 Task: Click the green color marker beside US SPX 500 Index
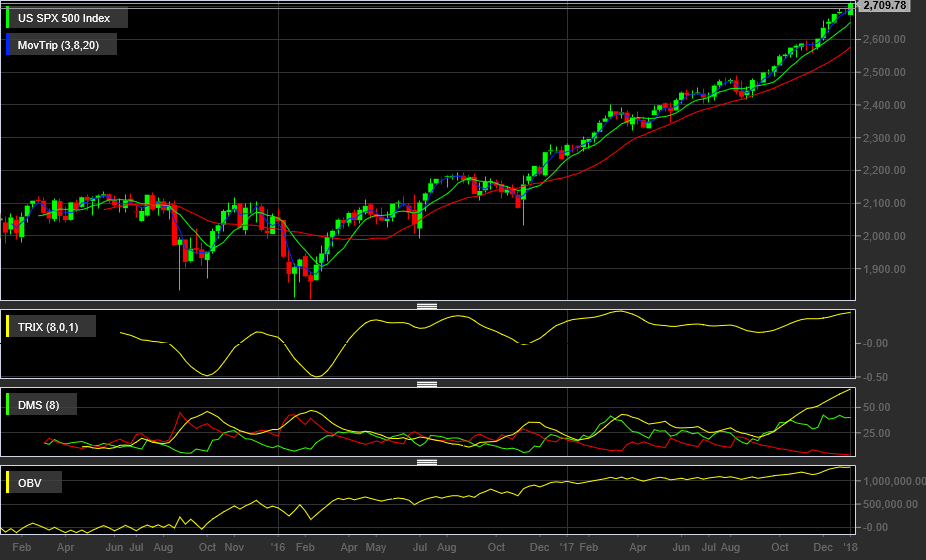8,18
